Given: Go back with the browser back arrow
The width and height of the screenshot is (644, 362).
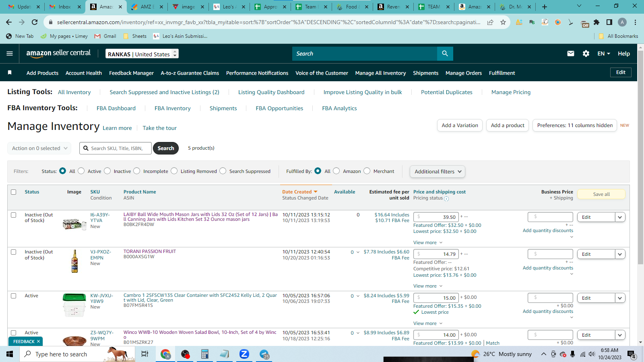Looking at the screenshot, I should coord(9,22).
